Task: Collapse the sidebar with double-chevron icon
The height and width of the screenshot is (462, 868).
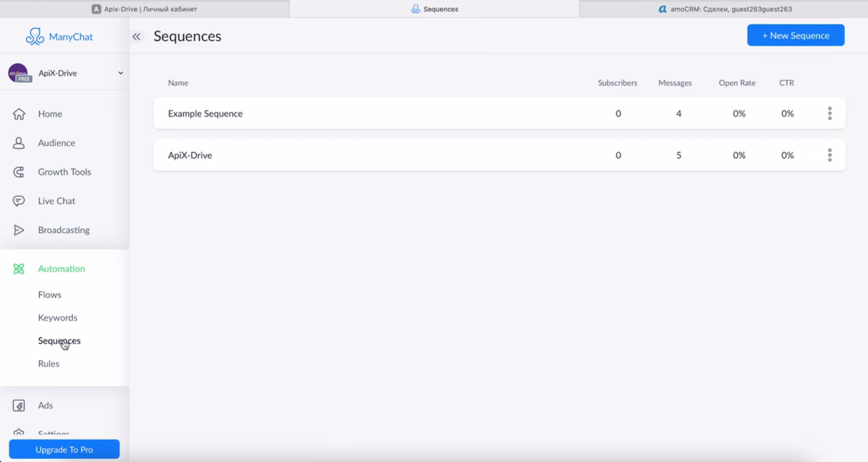Action: (x=137, y=37)
